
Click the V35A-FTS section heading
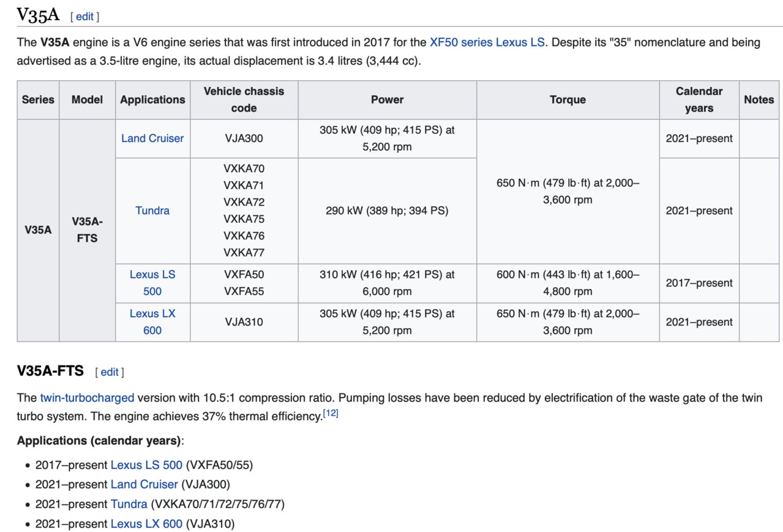point(50,370)
